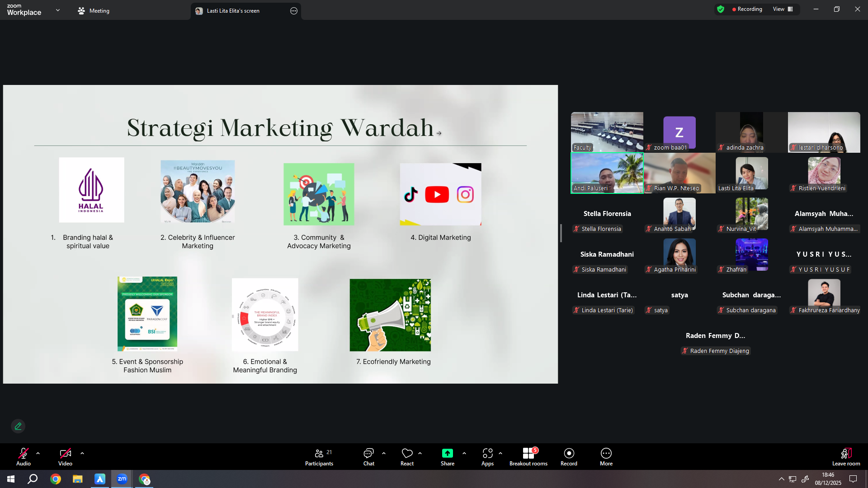868x488 pixels.
Task: Select Stella Florensia's participant tile
Action: point(607,214)
